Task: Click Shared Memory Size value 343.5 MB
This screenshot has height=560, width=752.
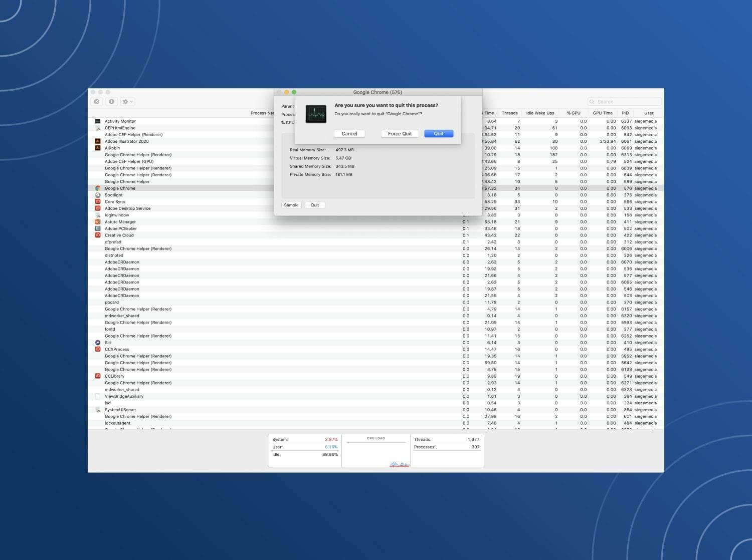Action: point(345,166)
